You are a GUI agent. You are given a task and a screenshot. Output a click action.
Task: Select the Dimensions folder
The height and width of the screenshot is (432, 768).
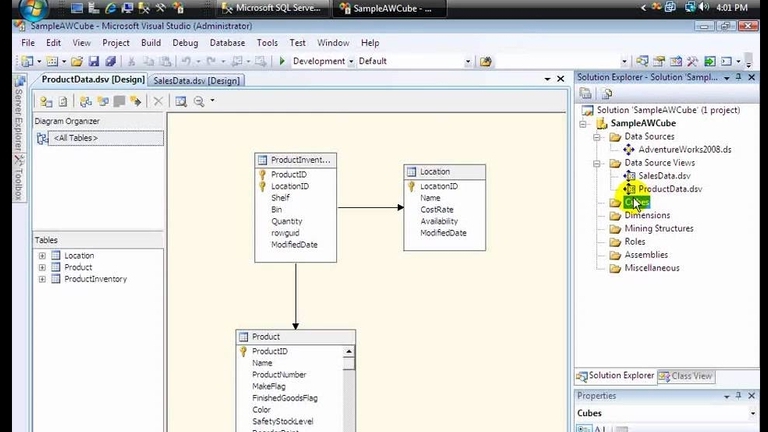647,216
